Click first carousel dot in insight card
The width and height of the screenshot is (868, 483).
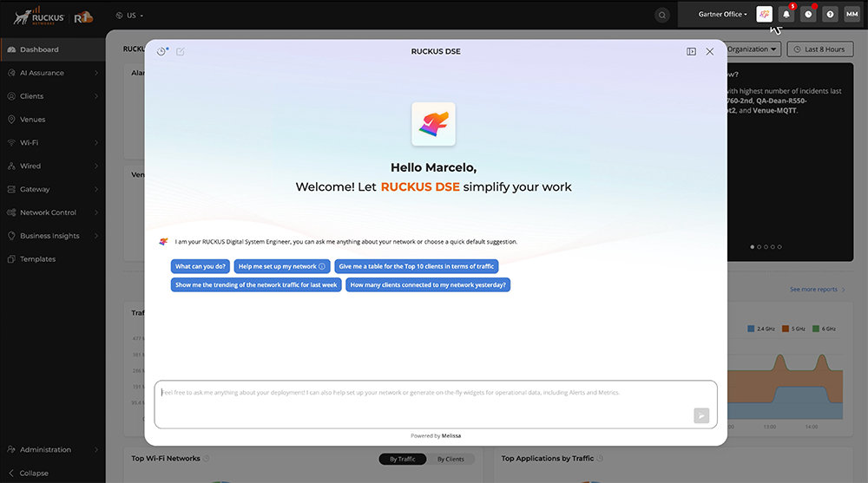tap(753, 247)
